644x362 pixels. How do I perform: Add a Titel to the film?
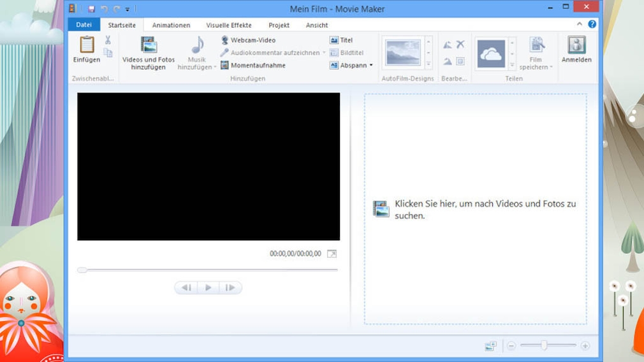pyautogui.click(x=341, y=40)
